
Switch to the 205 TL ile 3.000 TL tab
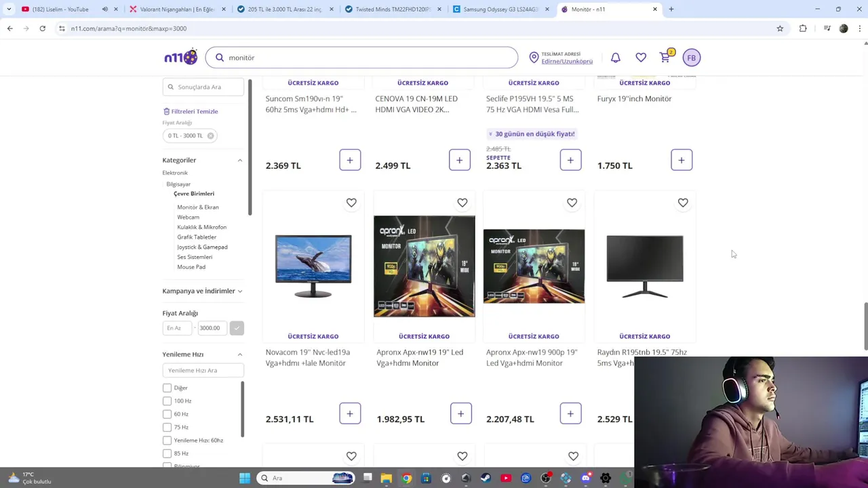[285, 9]
